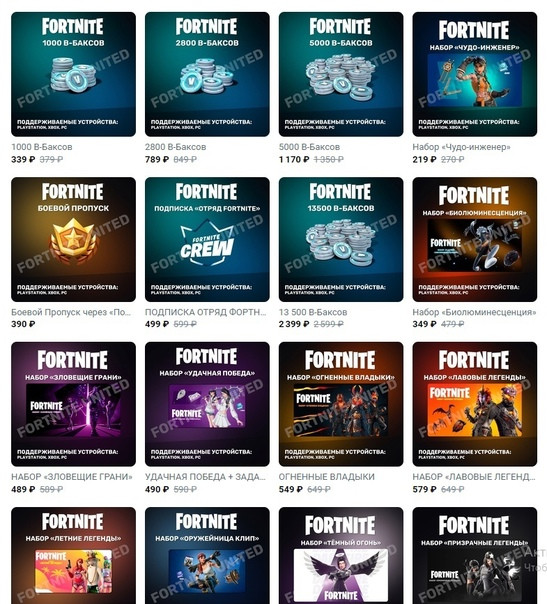Click the «Лавовые легенды» bundle thumbnail
Viewport: 547px width, 604px height.
point(475,404)
